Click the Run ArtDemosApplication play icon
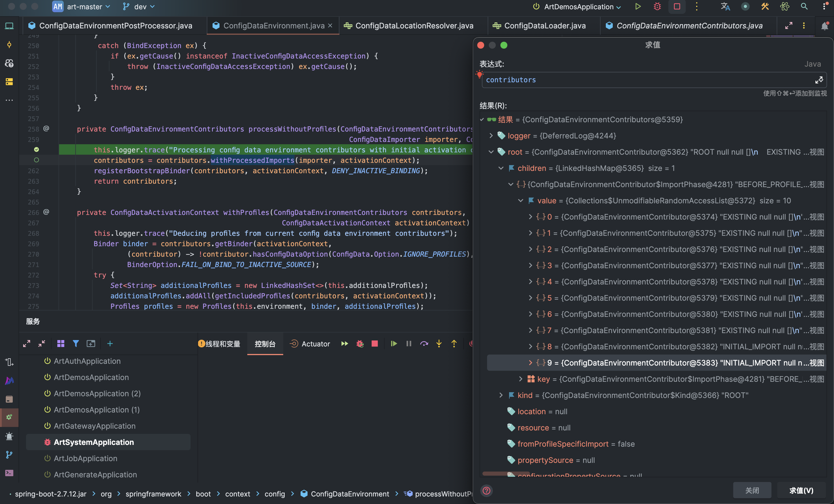834x504 pixels. pyautogui.click(x=638, y=6)
